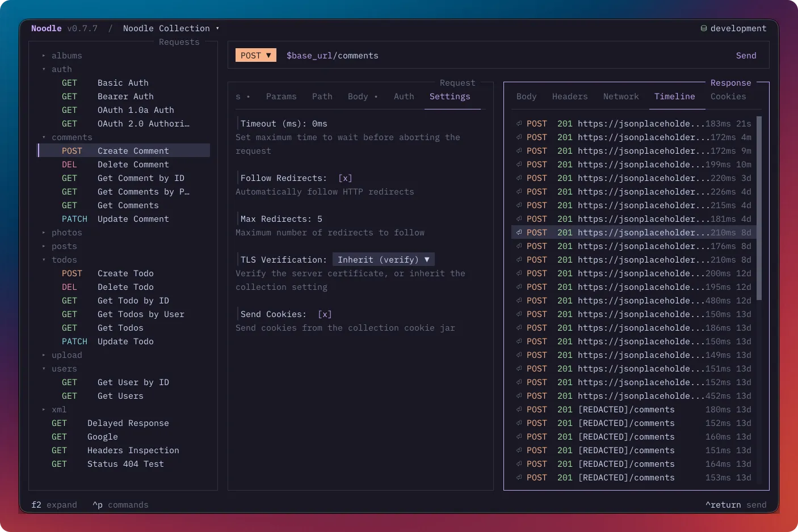This screenshot has height=532, width=798.
Task: Switch to request Path tab
Action: [322, 96]
